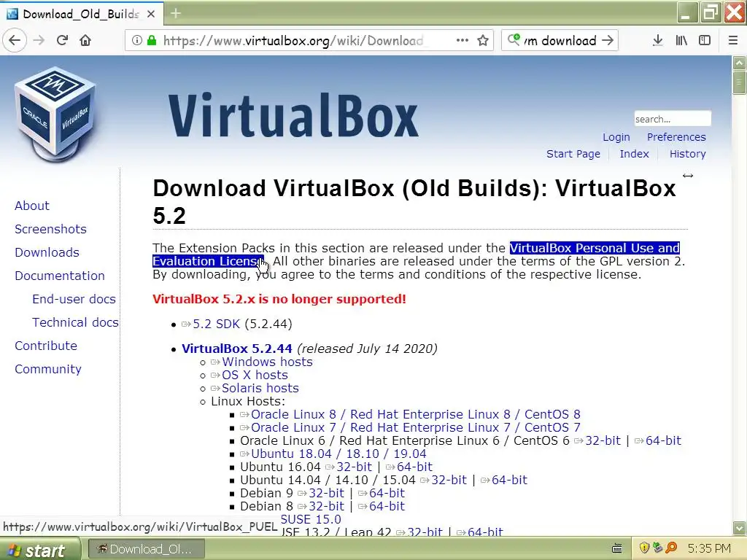Click the browser search box

point(560,41)
